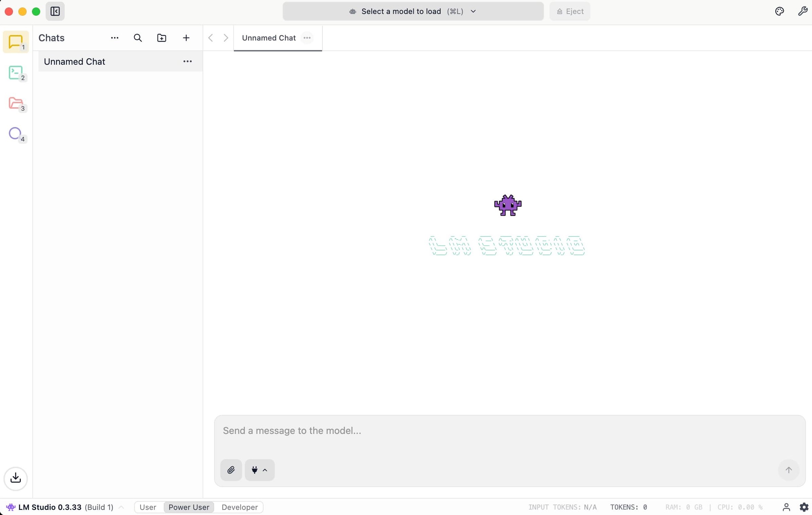Select Power User mode

coord(189,507)
